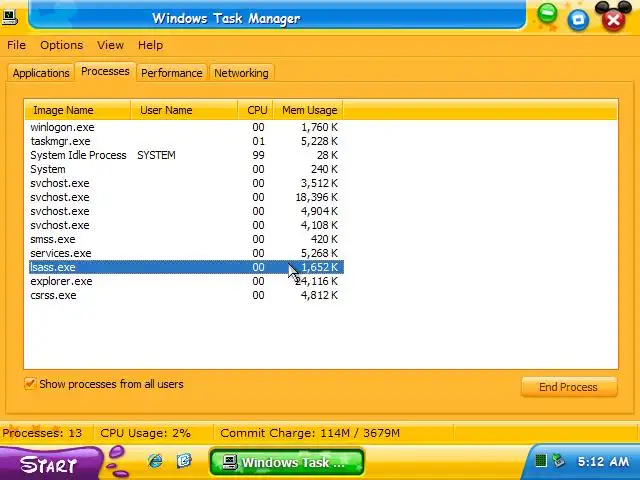The height and width of the screenshot is (480, 640).
Task: Select the Processes tab
Action: [105, 71]
